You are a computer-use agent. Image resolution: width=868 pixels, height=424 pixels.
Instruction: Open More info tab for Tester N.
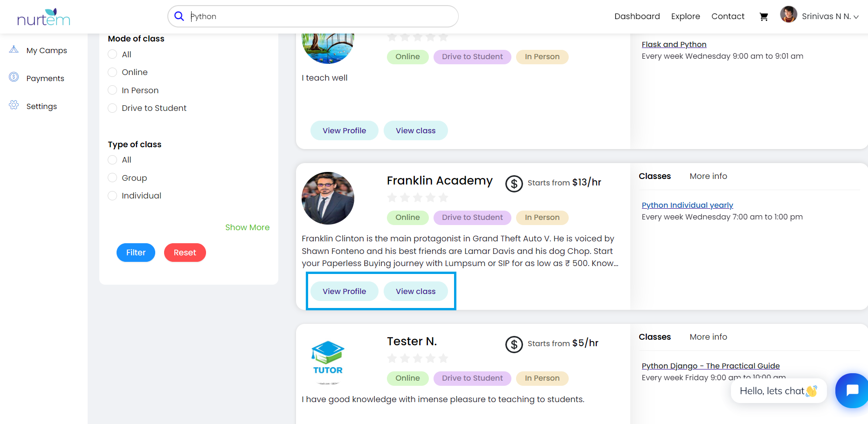[708, 337]
